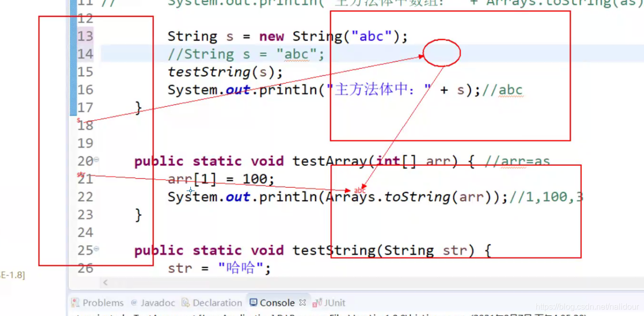Click line number 15 in the gutter

(85, 72)
